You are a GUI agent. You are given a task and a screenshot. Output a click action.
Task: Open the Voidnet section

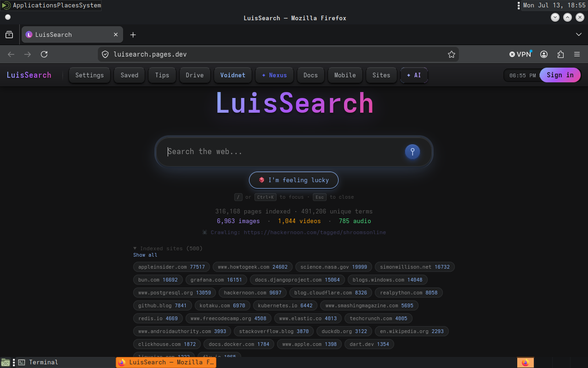pyautogui.click(x=233, y=75)
